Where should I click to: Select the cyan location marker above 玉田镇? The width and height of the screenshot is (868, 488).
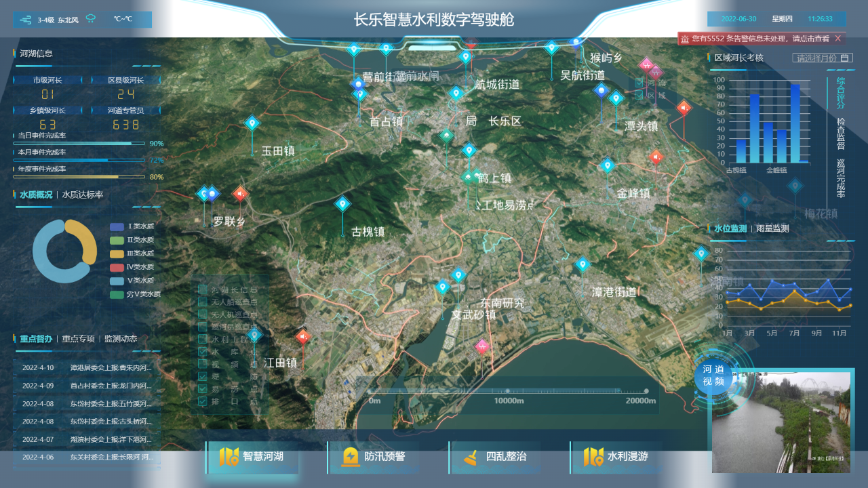[x=252, y=123]
